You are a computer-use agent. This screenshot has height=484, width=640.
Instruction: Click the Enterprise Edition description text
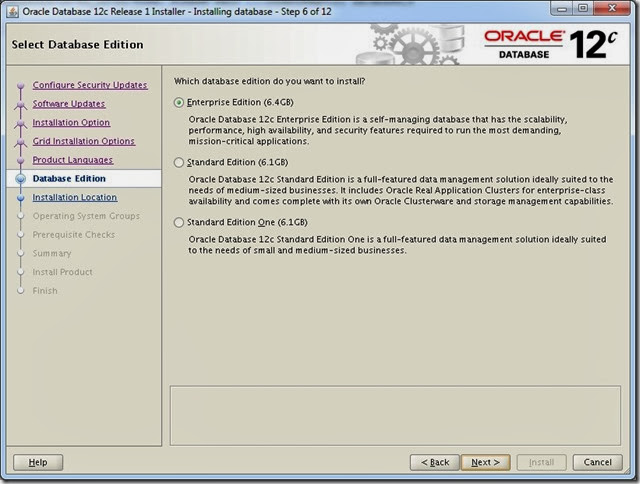tap(378, 130)
